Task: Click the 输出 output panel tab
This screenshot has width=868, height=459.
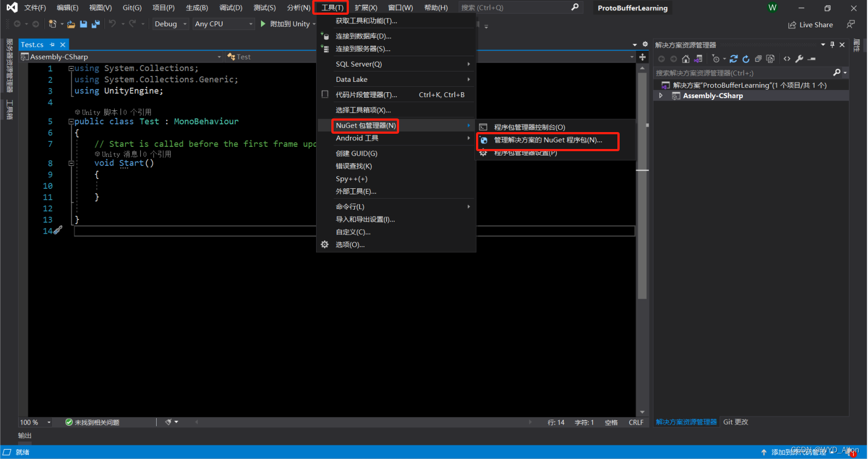Action: (x=25, y=436)
